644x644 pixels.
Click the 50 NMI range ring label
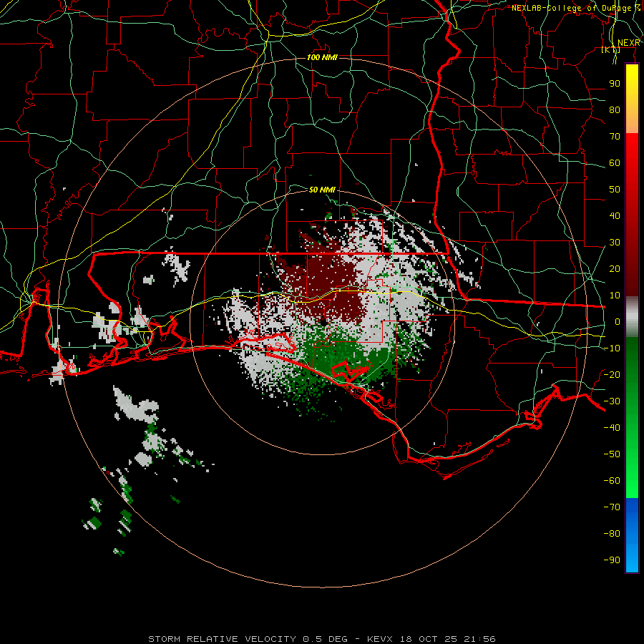(x=322, y=190)
